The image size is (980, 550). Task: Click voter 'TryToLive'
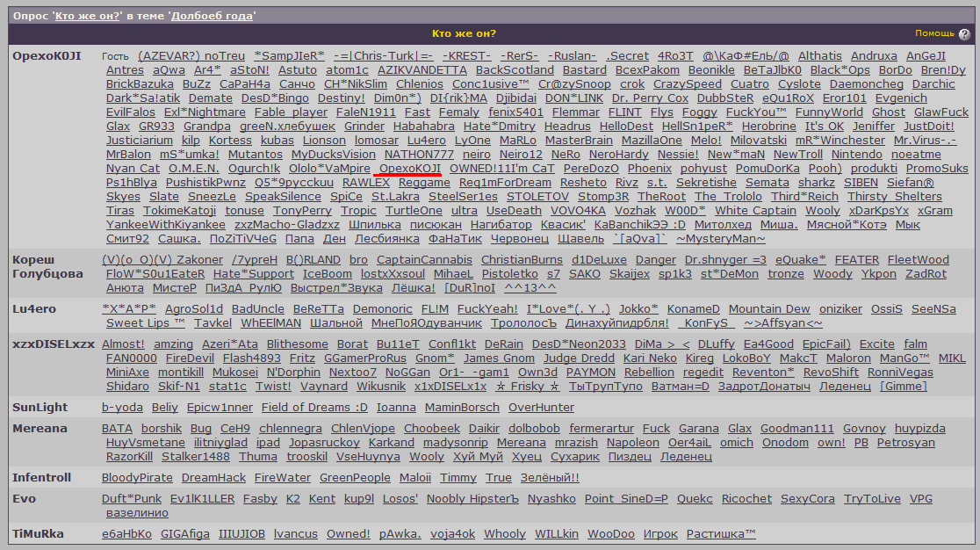(872, 499)
